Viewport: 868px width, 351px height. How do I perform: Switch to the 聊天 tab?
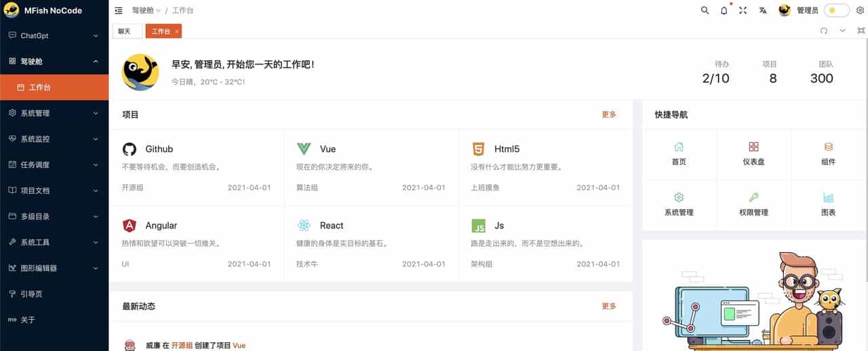127,31
